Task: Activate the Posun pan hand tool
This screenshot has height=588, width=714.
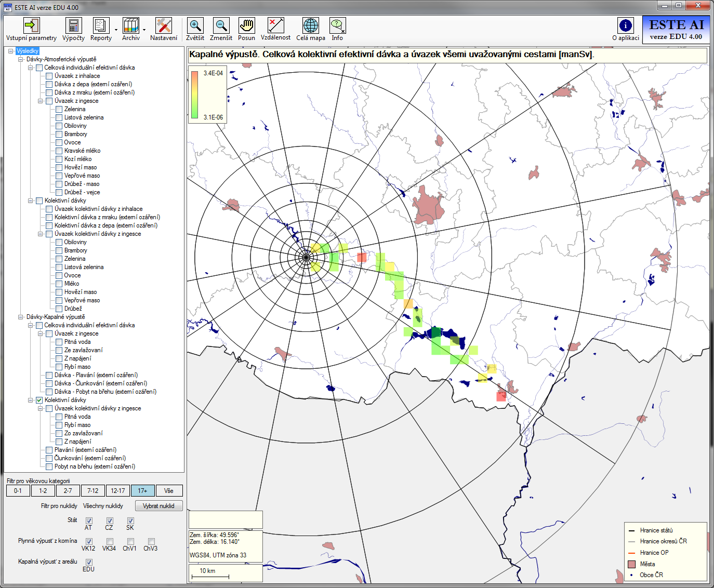Action: 247,25
